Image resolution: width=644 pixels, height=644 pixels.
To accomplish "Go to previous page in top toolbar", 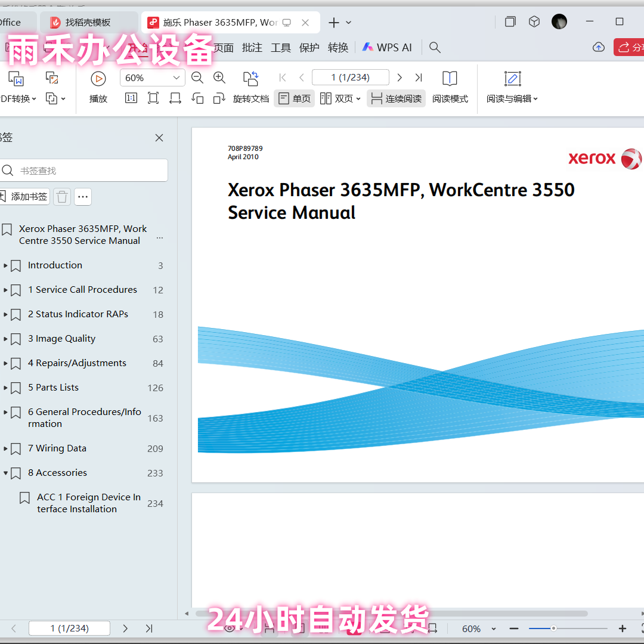I will (x=302, y=78).
